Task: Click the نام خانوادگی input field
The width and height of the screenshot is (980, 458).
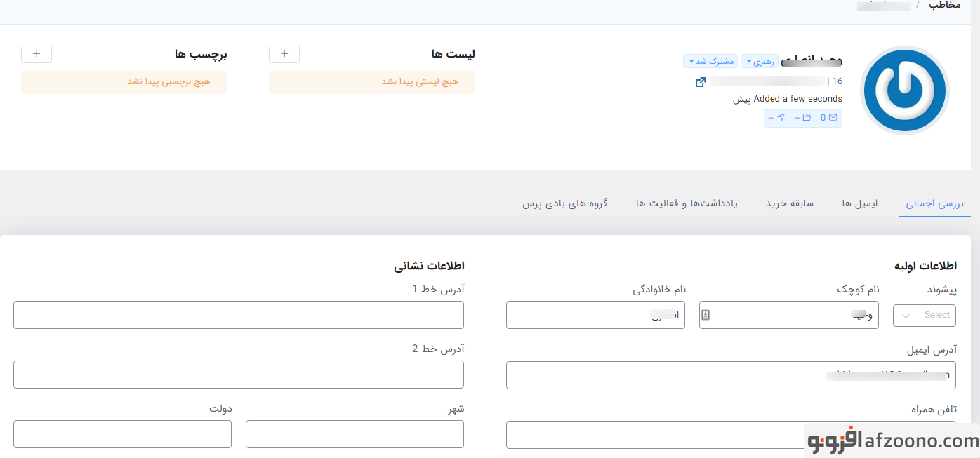Action: pyautogui.click(x=595, y=315)
